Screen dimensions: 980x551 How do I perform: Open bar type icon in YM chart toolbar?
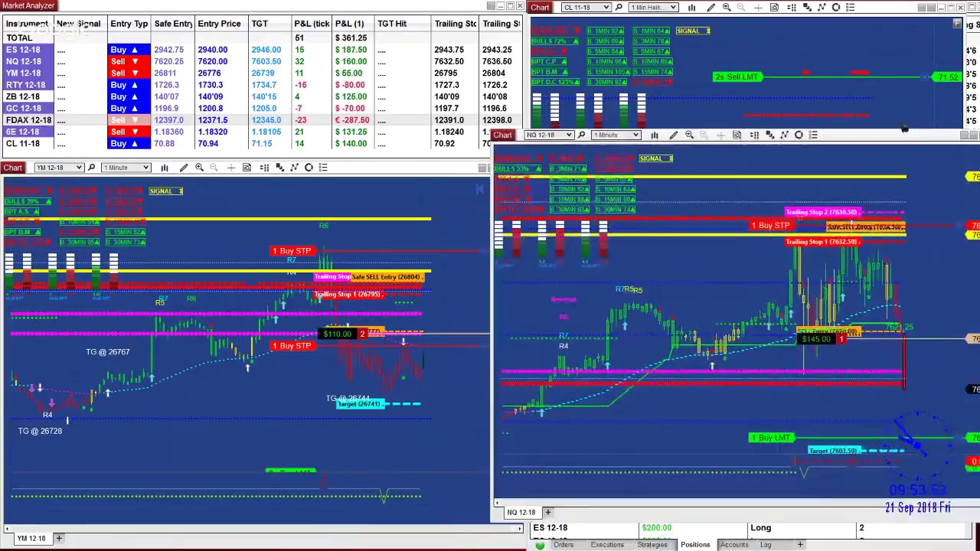[164, 168]
